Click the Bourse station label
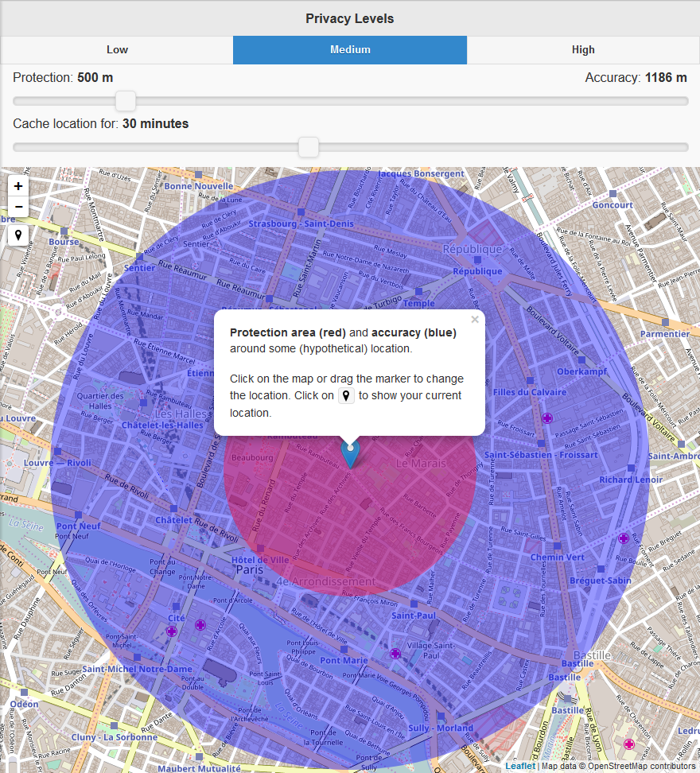The image size is (700, 773). [x=64, y=242]
